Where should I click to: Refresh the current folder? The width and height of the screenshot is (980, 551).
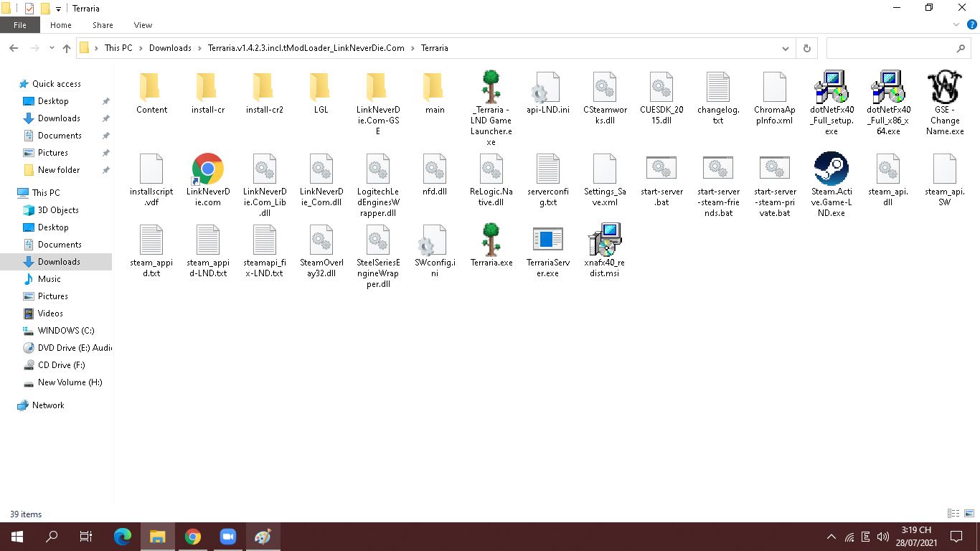click(x=807, y=48)
